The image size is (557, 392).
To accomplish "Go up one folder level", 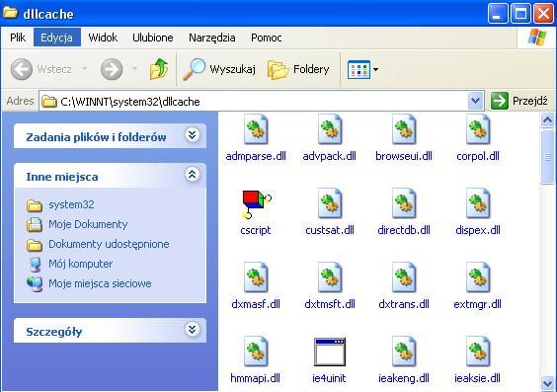I will tap(159, 68).
